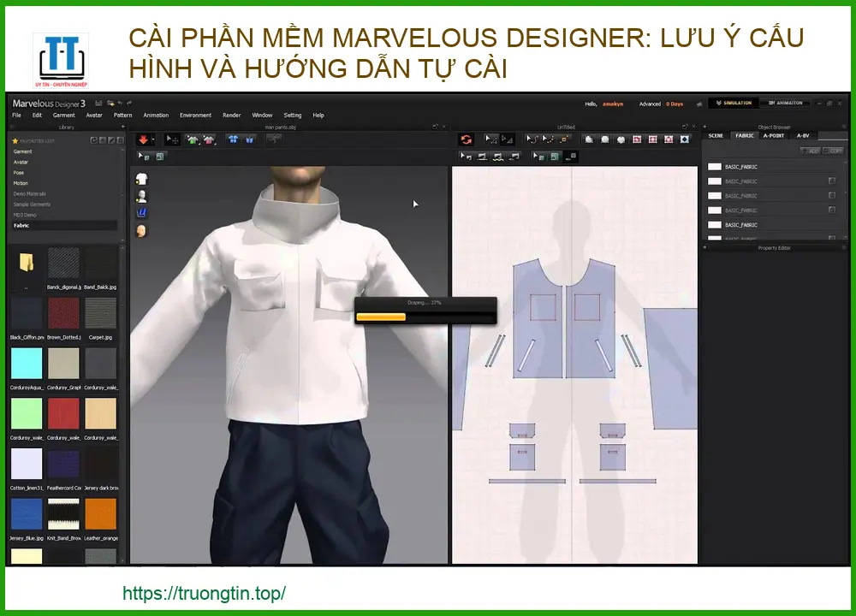Click white swatch of first BASIC_FABRIC
The height and width of the screenshot is (616, 856).
pyautogui.click(x=715, y=167)
